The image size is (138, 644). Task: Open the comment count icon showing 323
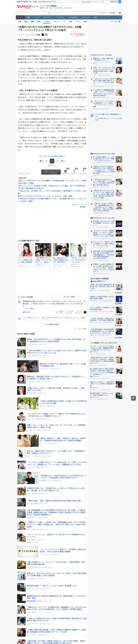pyautogui.click(x=33, y=35)
